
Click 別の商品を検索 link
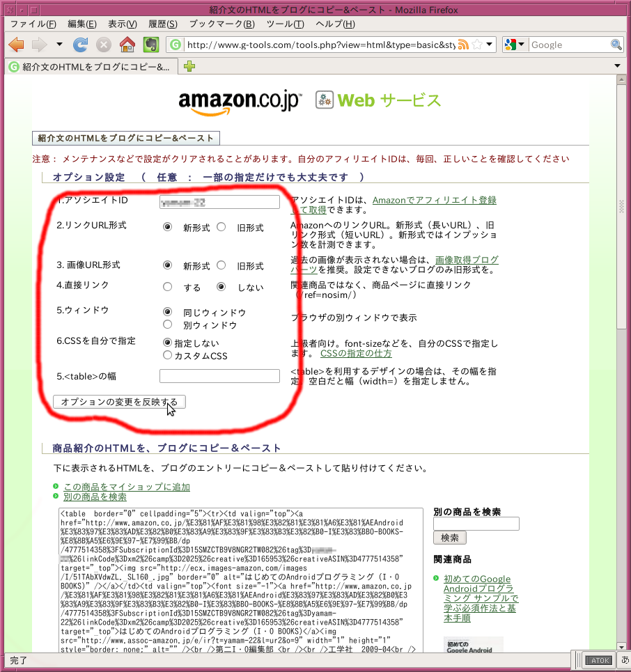click(95, 497)
